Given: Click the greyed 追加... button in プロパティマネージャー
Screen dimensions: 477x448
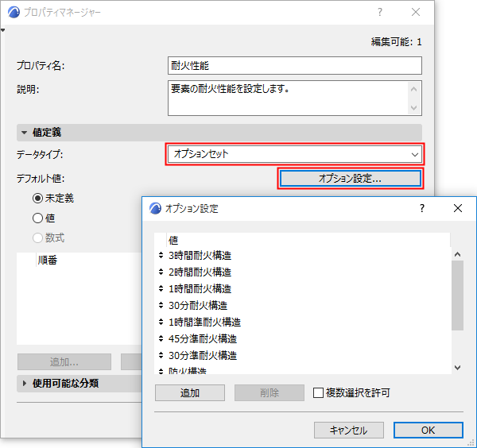Looking at the screenshot, I should pyautogui.click(x=64, y=361).
